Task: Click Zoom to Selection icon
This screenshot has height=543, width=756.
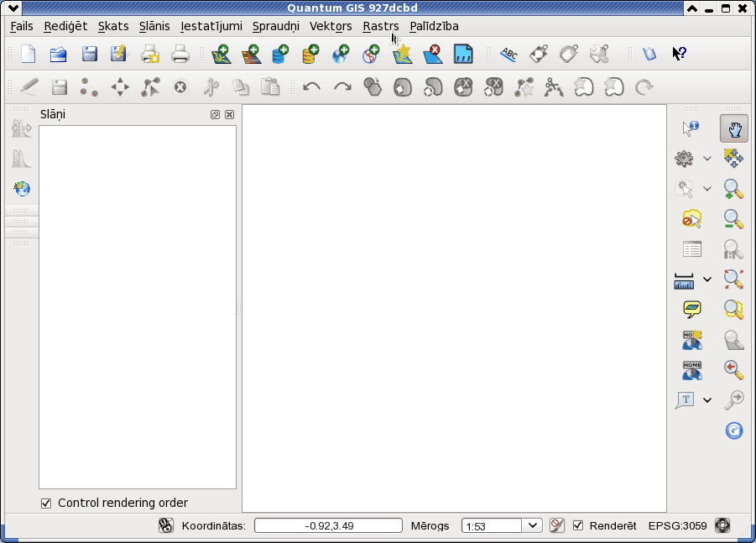Action: tap(733, 309)
